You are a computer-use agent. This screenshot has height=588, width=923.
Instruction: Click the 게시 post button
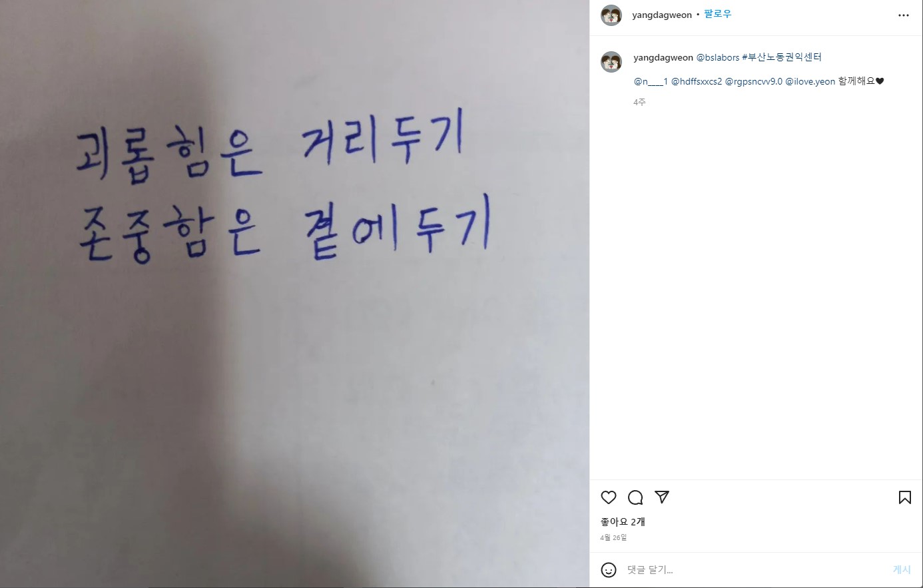click(x=902, y=570)
